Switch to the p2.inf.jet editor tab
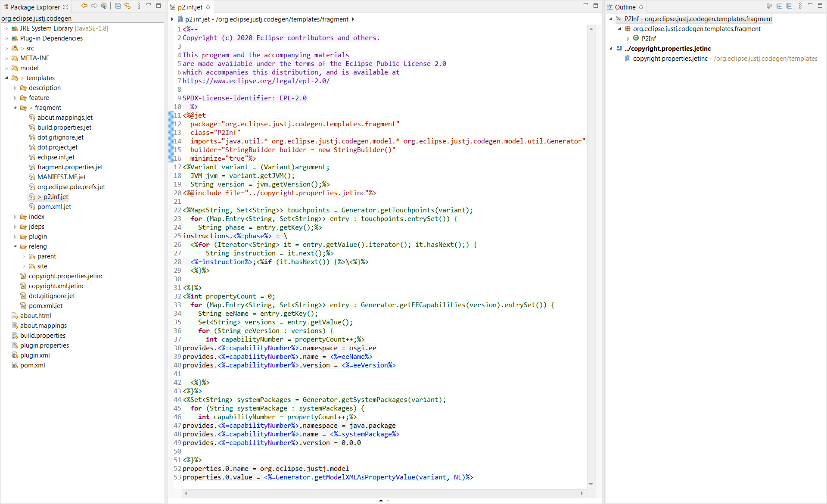This screenshot has height=504, width=827. [190, 7]
